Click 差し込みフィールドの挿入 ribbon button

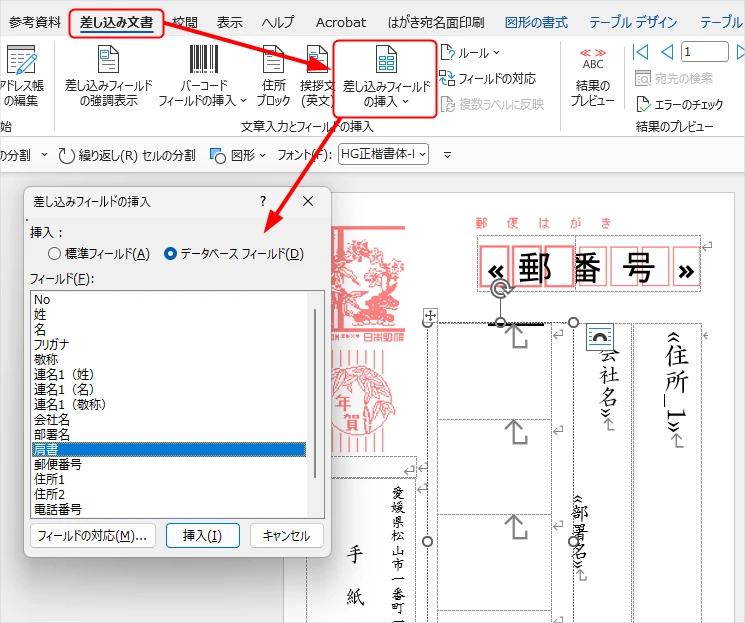coord(385,78)
